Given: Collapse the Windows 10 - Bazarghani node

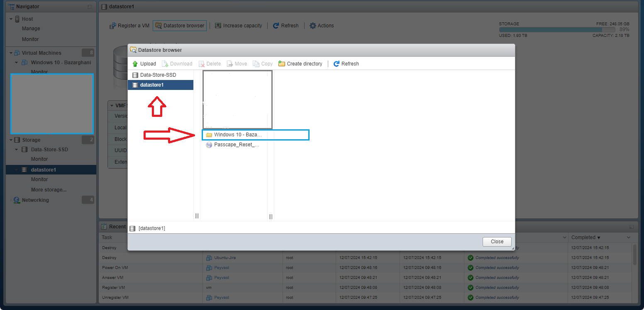Looking at the screenshot, I should (x=17, y=63).
